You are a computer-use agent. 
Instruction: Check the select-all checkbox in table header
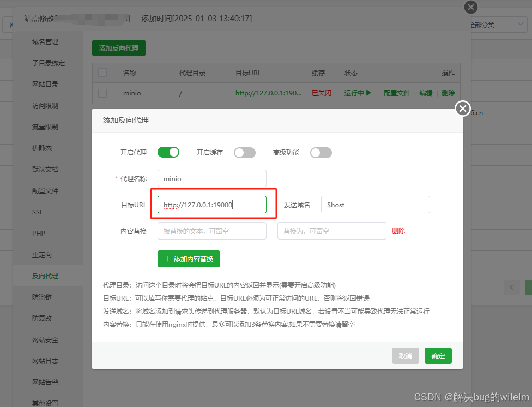pos(102,73)
